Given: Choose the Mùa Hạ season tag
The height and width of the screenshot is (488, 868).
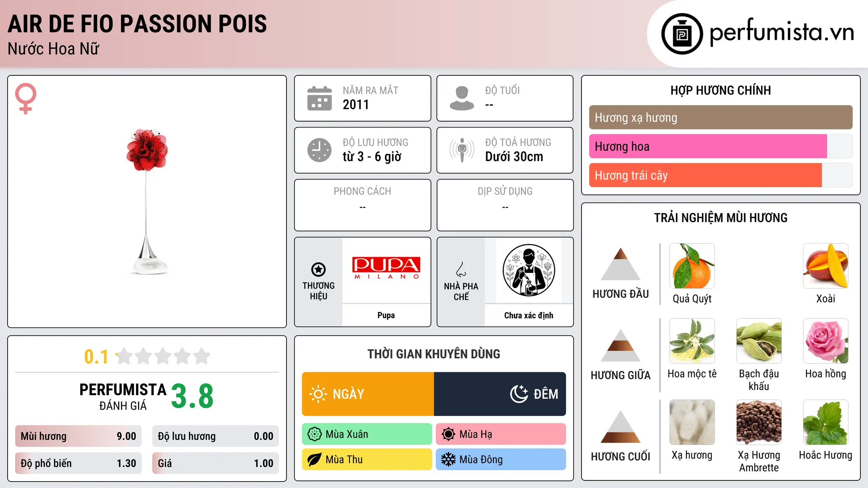Looking at the screenshot, I should pos(501,434).
